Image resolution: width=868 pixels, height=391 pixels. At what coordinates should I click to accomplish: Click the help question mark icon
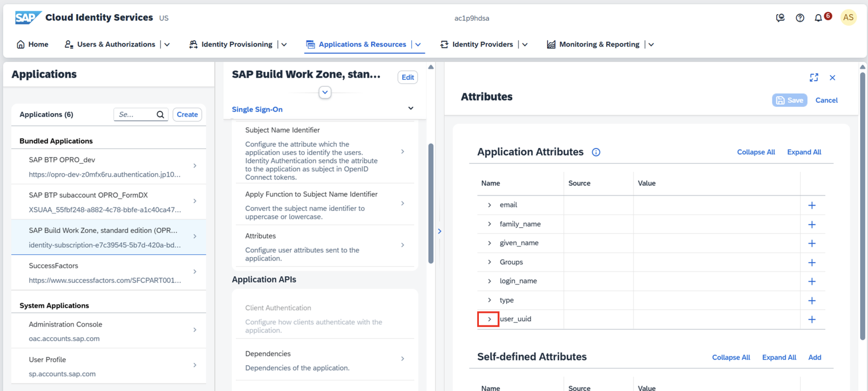800,18
